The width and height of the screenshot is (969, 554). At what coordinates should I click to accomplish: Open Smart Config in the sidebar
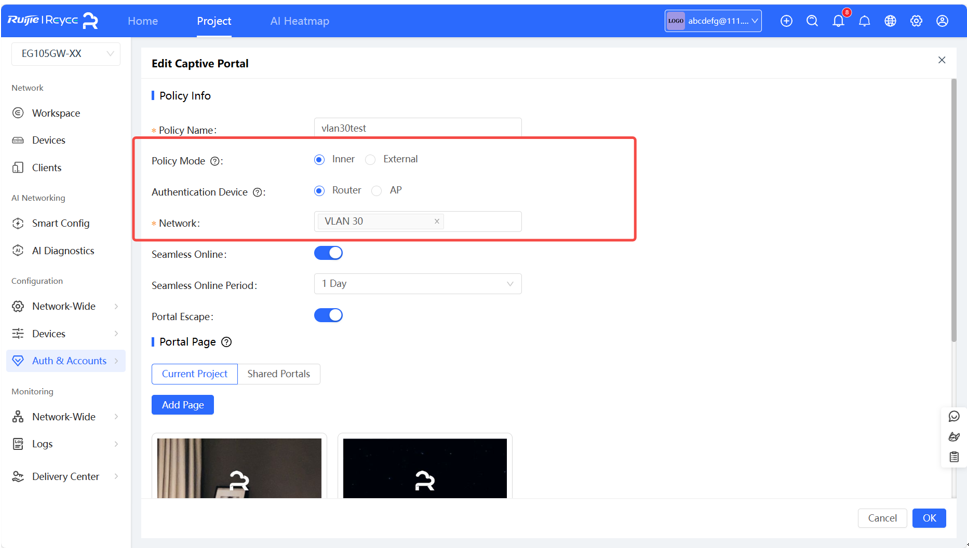click(x=61, y=223)
